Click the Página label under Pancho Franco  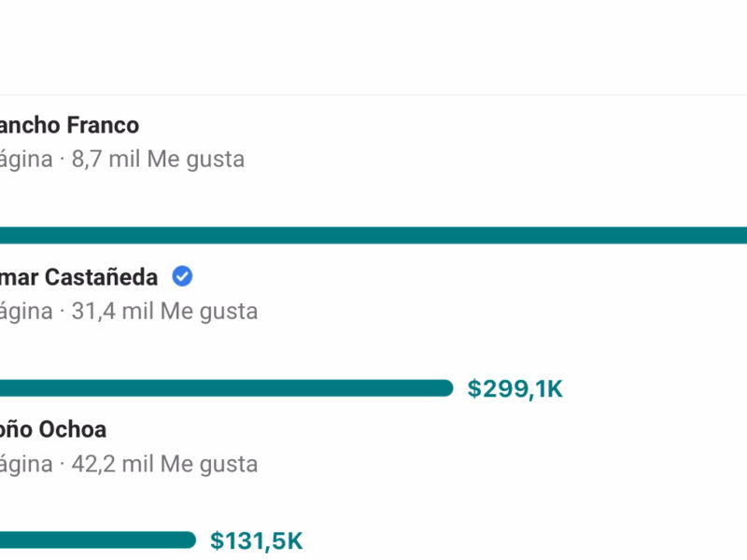[x=26, y=159]
